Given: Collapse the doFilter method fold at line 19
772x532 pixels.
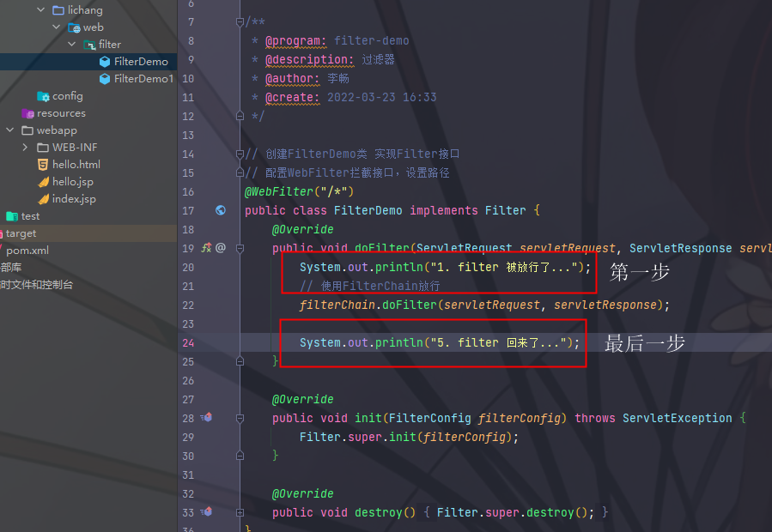Looking at the screenshot, I should click(240, 249).
